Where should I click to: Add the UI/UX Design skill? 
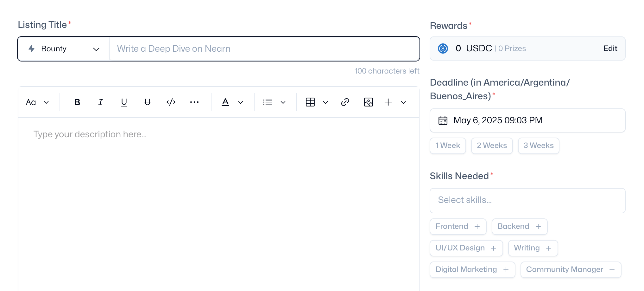pyautogui.click(x=466, y=248)
